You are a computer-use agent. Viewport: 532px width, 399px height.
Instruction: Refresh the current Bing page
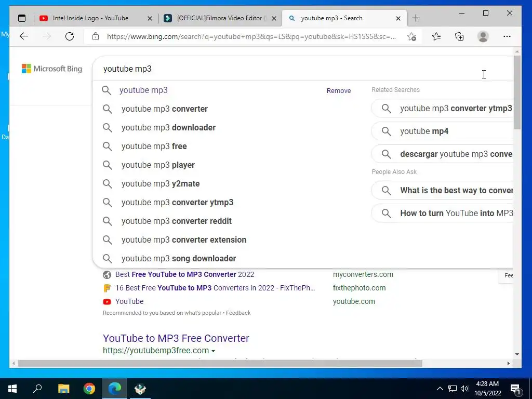click(x=70, y=36)
